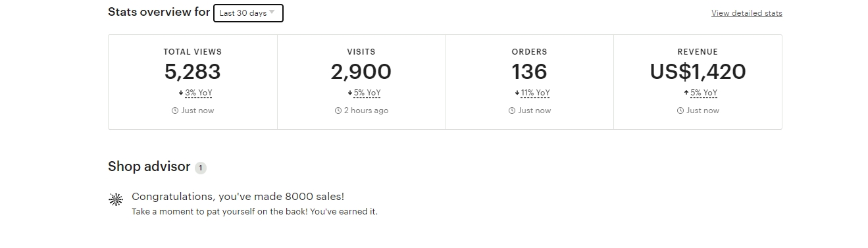Screen dimensions: 868x248
Task: Open the Last 30 days dropdown
Action: 248,12
